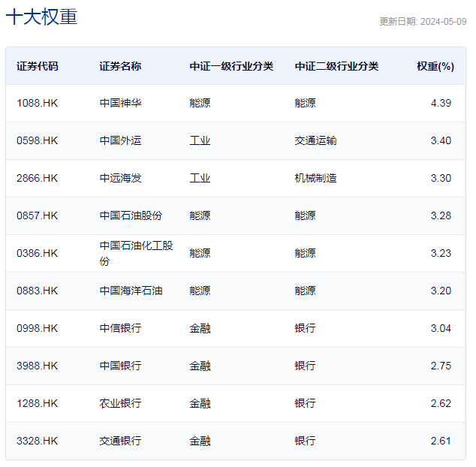
Task: Click stock name 农业银行
Action: [120, 403]
